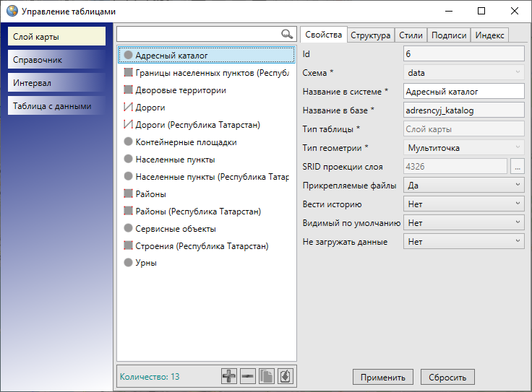This screenshot has height=392, width=532.
Task: Click the search magnifier icon
Action: 287,34
